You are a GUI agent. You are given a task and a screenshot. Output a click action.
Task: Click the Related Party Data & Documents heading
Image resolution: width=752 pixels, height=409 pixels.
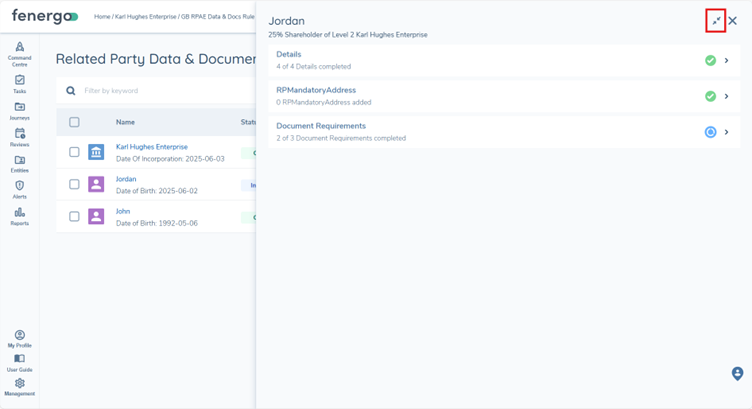tap(156, 59)
